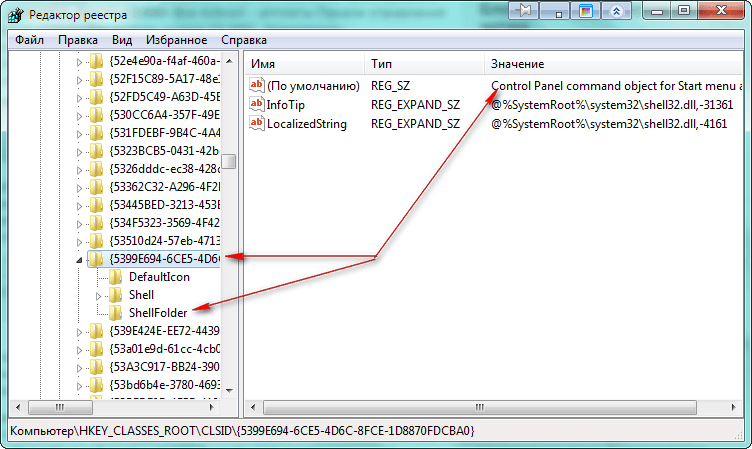The image size is (752, 449).
Task: Click the pin button in title bar
Action: [x=523, y=10]
